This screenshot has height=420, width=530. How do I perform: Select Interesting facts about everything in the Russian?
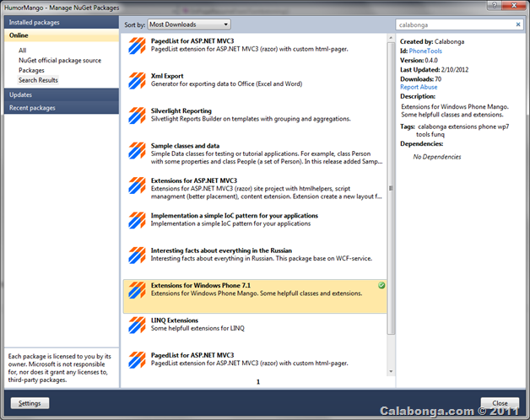pyautogui.click(x=221, y=250)
